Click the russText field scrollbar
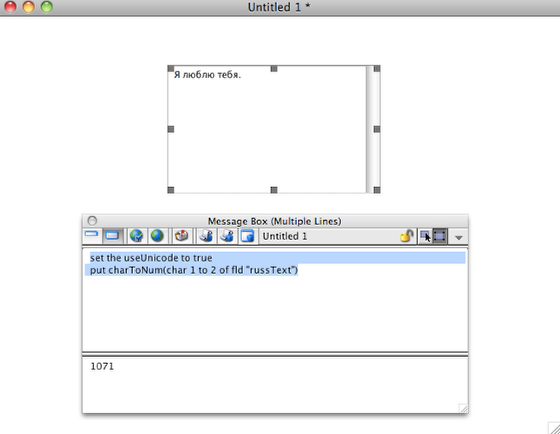 click(x=372, y=129)
